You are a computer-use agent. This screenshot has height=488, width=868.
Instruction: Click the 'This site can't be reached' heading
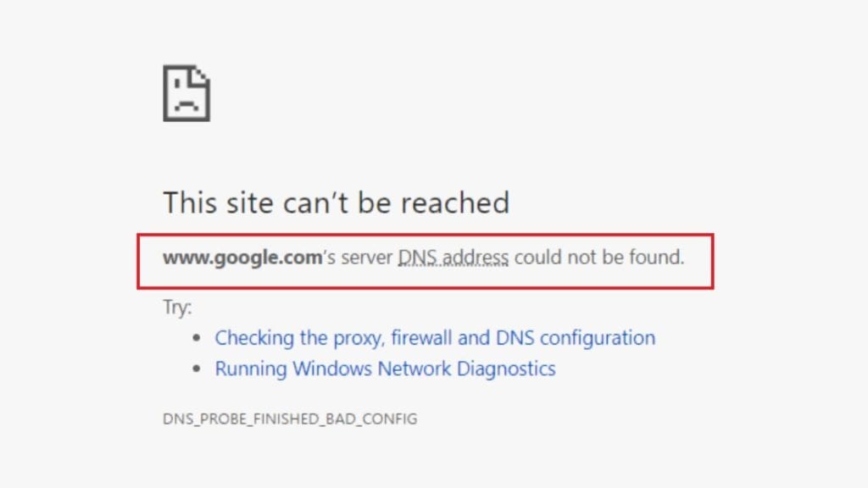point(336,202)
